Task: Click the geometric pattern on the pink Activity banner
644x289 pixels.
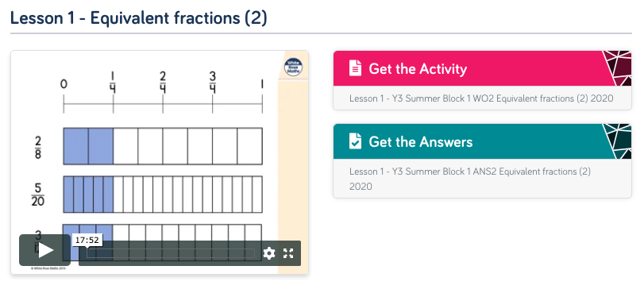Action: pyautogui.click(x=617, y=68)
